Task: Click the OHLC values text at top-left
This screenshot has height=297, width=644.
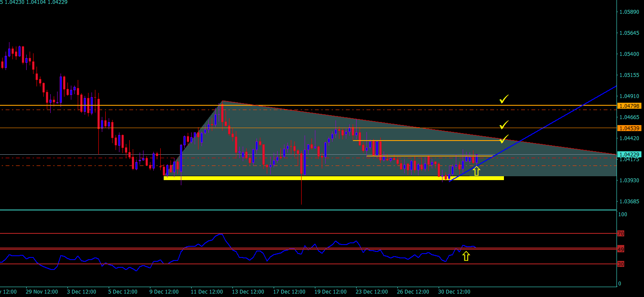Action: 34,2
